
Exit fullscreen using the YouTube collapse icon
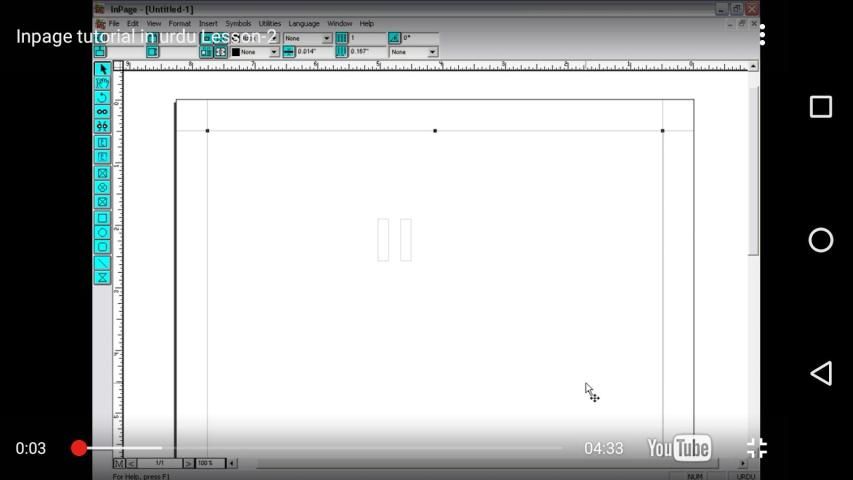pos(757,448)
